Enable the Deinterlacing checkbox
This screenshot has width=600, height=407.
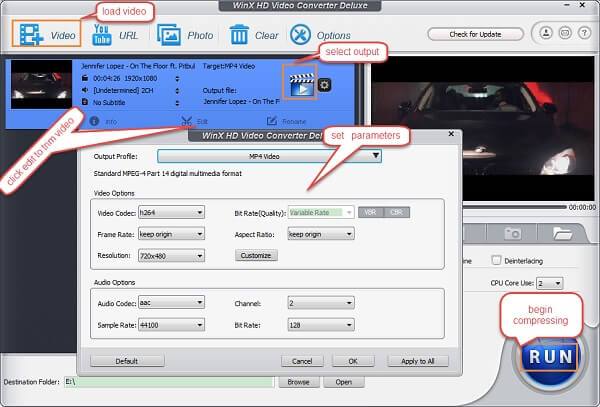coord(496,260)
